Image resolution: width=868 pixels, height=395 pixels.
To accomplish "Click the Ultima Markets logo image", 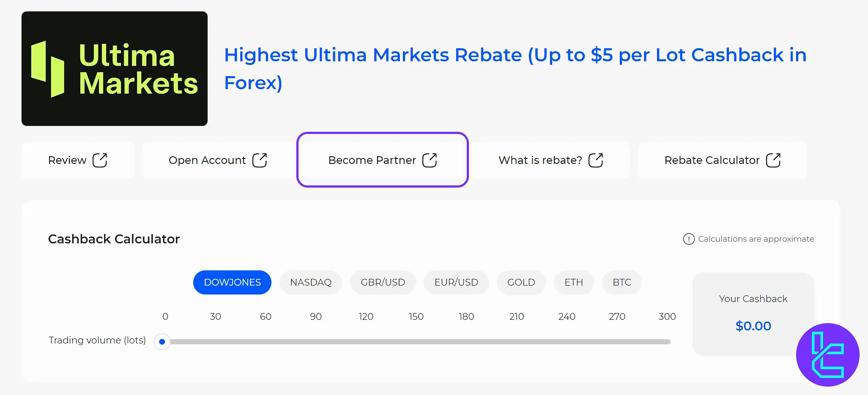I will 115,68.
